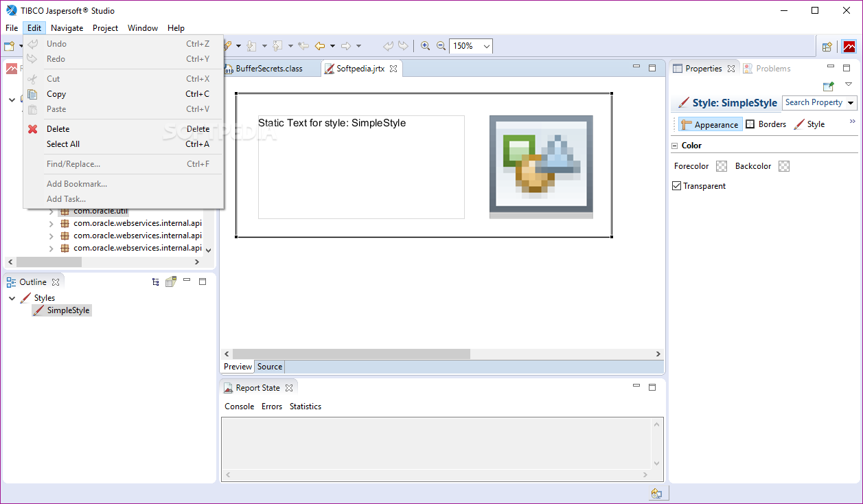
Task: Pick the Forecolor swatch
Action: click(721, 166)
